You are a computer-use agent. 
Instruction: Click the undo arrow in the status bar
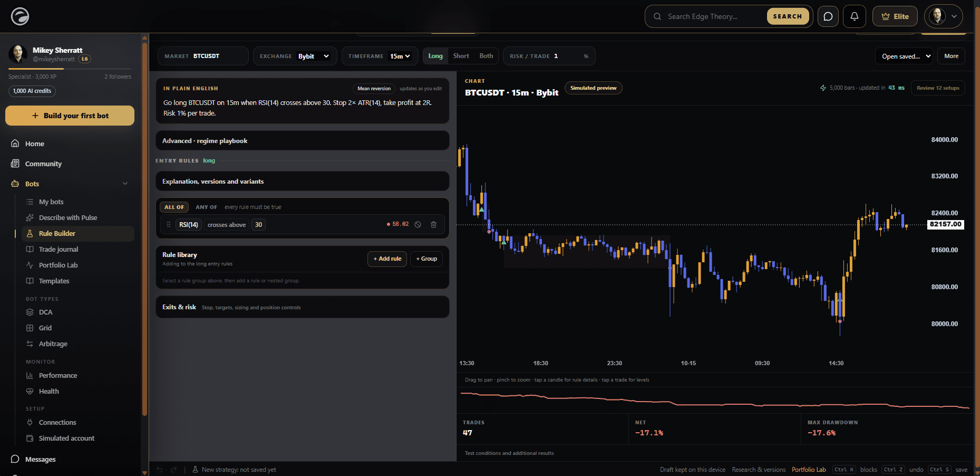click(160, 469)
